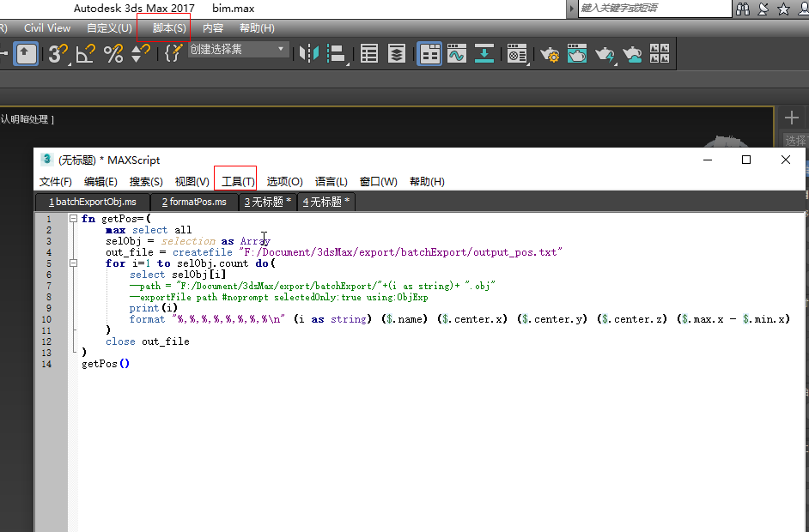Image resolution: width=809 pixels, height=532 pixels.
Task: Enable the angle snap toggle
Action: click(x=86, y=53)
